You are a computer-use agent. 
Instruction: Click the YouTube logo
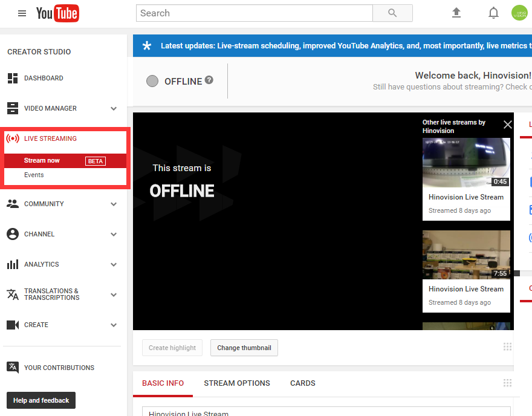[x=57, y=13]
